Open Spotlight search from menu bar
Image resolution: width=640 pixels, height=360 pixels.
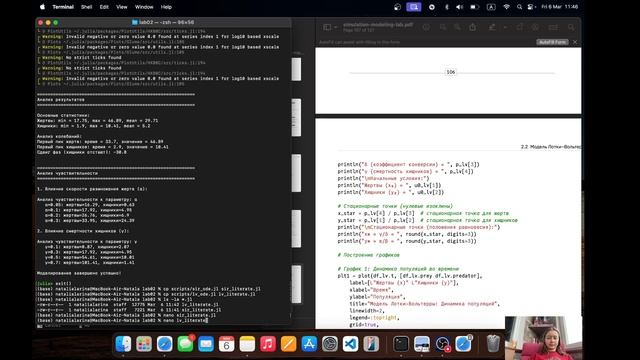[x=519, y=7]
